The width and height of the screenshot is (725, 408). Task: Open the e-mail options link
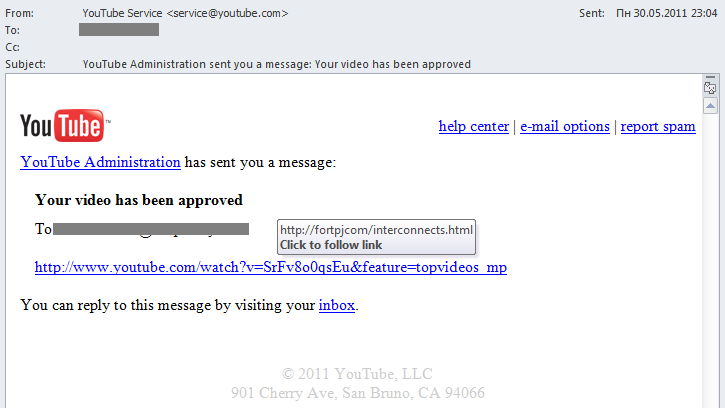click(x=565, y=126)
